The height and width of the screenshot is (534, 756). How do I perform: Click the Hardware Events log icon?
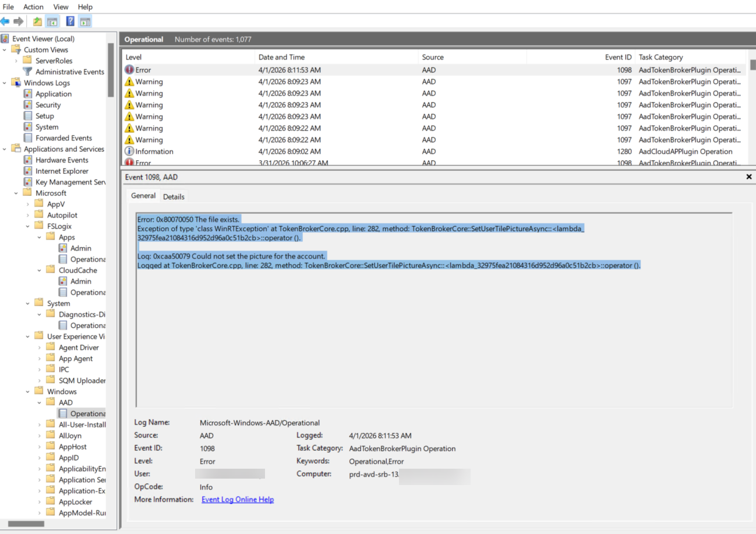pyautogui.click(x=27, y=160)
